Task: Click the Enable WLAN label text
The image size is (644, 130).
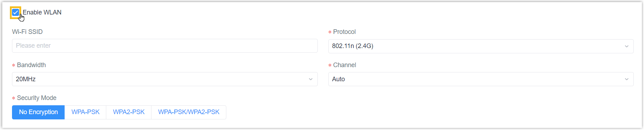Action: 42,12
